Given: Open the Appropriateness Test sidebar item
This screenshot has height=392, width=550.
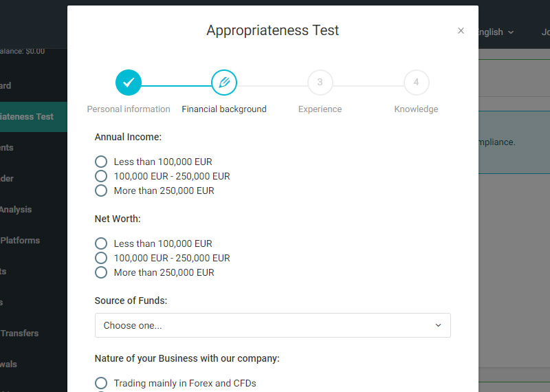Looking at the screenshot, I should point(27,117).
